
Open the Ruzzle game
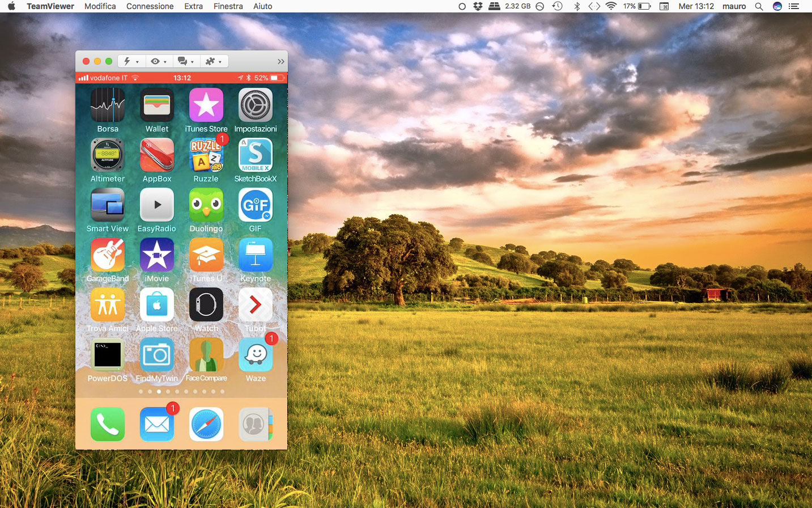tap(206, 155)
